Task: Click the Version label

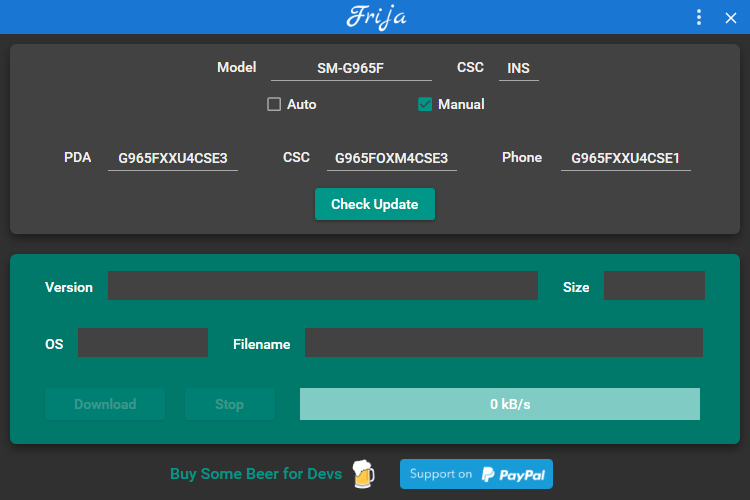Action: coord(69,287)
